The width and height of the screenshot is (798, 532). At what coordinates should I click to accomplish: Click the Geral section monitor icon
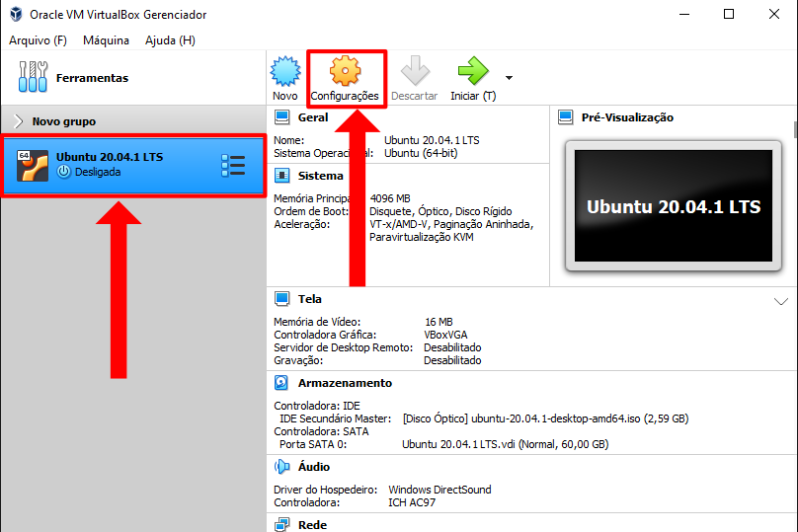(281, 117)
